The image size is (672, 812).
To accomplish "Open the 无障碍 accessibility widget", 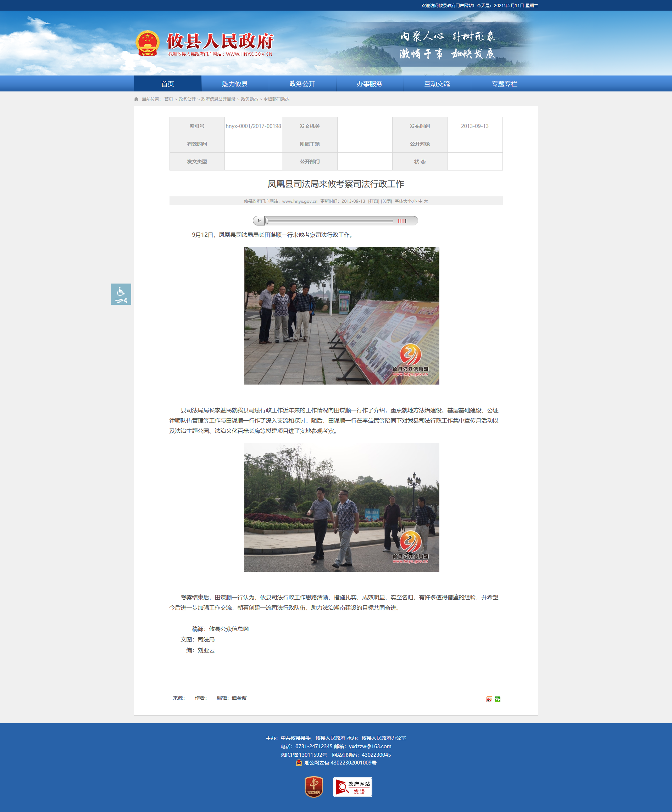I will 121,294.
